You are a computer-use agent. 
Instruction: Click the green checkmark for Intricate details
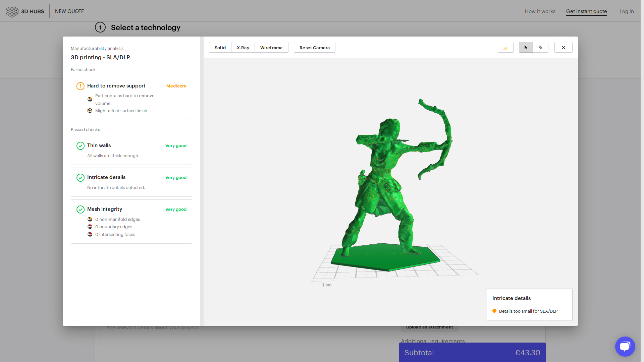[x=80, y=178]
